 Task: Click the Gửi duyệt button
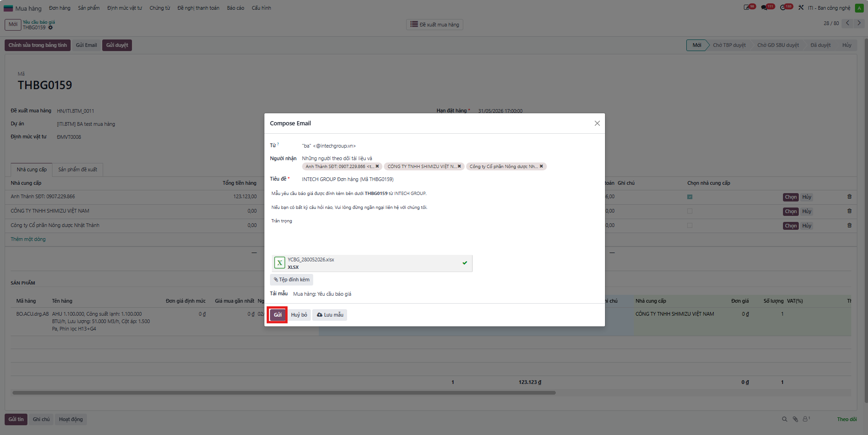pos(117,45)
